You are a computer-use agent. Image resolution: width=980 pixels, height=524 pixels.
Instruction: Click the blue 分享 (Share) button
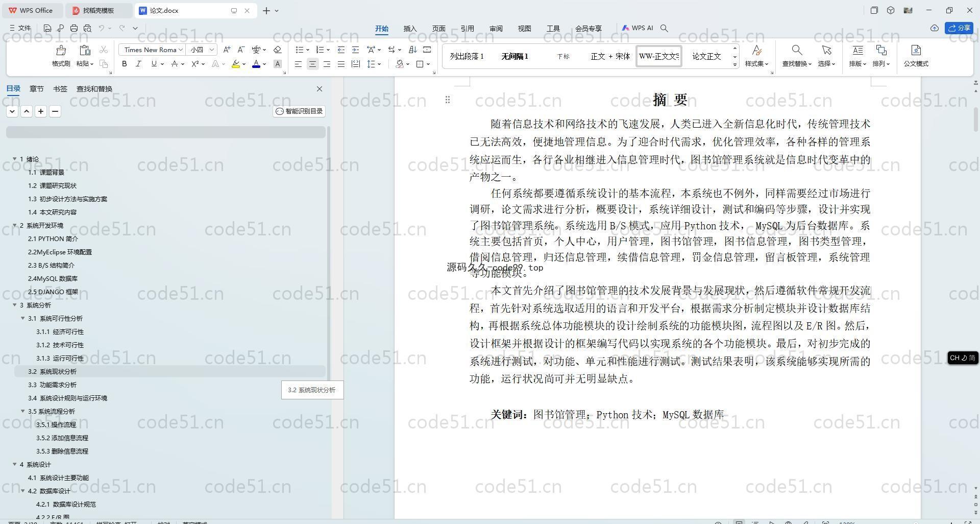point(959,28)
